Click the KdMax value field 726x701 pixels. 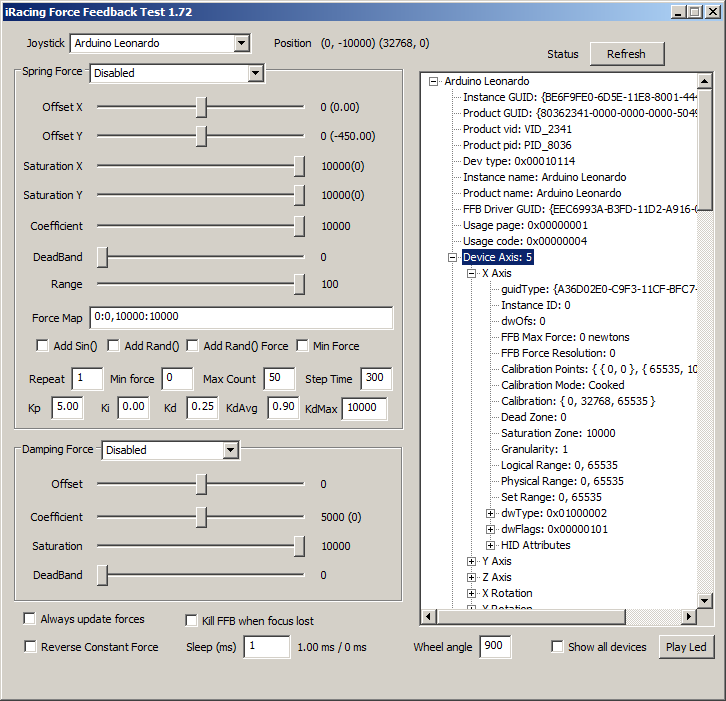tap(364, 408)
